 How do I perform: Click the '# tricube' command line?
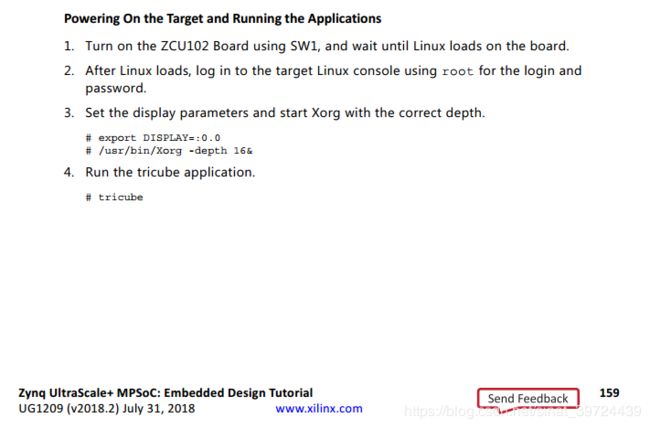[114, 197]
